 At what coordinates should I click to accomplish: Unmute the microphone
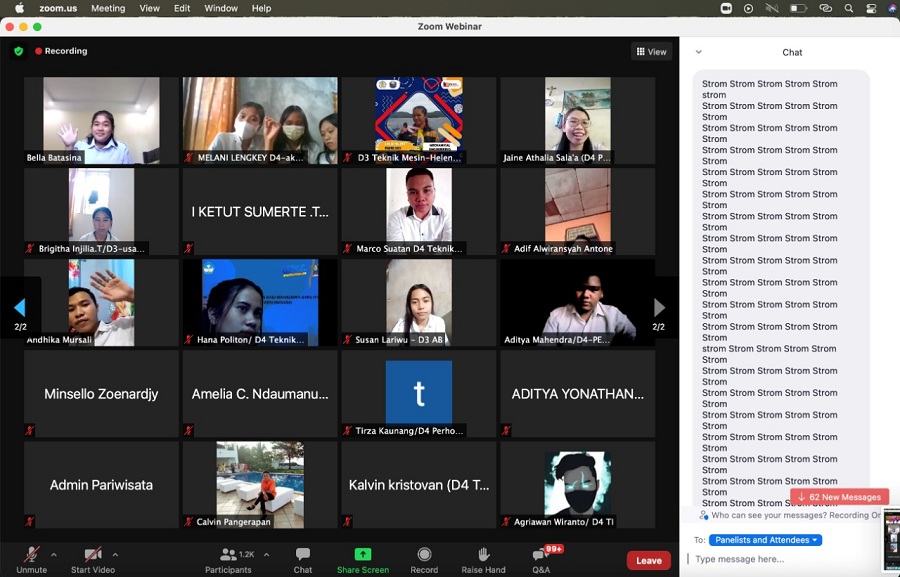click(31, 555)
